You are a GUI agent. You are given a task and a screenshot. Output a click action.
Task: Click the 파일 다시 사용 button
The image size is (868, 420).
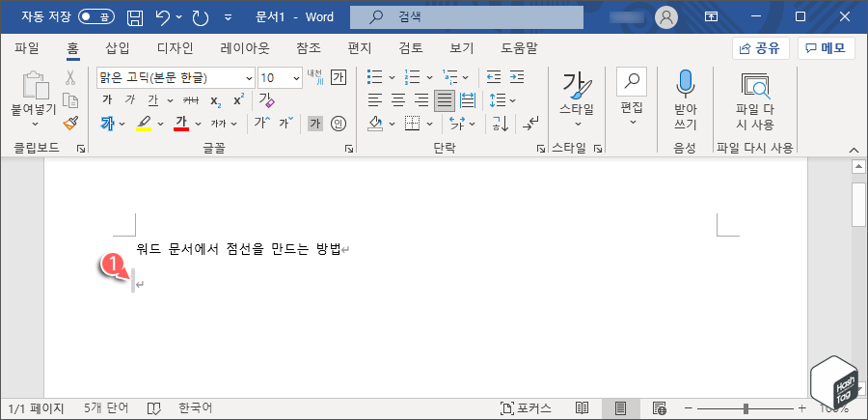[754, 99]
